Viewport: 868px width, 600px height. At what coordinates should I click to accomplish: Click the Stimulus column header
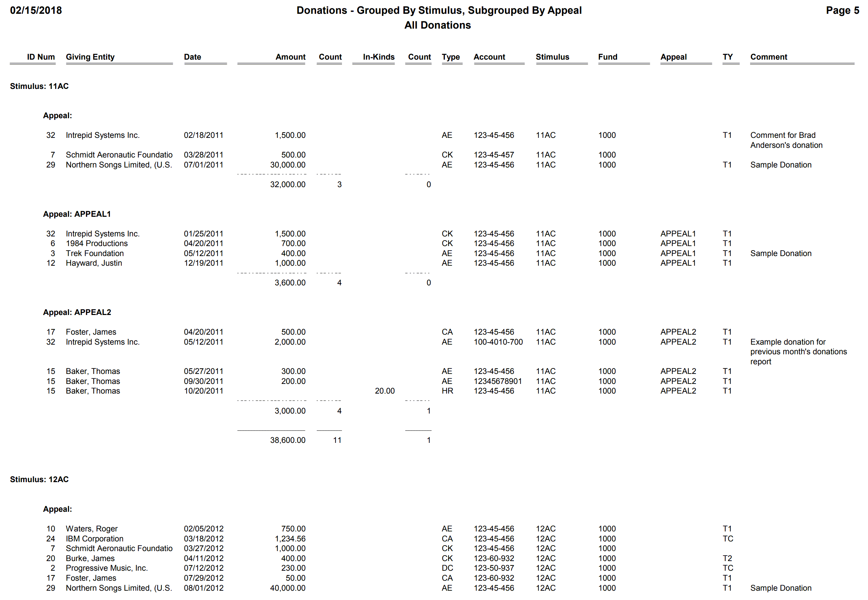(x=552, y=57)
